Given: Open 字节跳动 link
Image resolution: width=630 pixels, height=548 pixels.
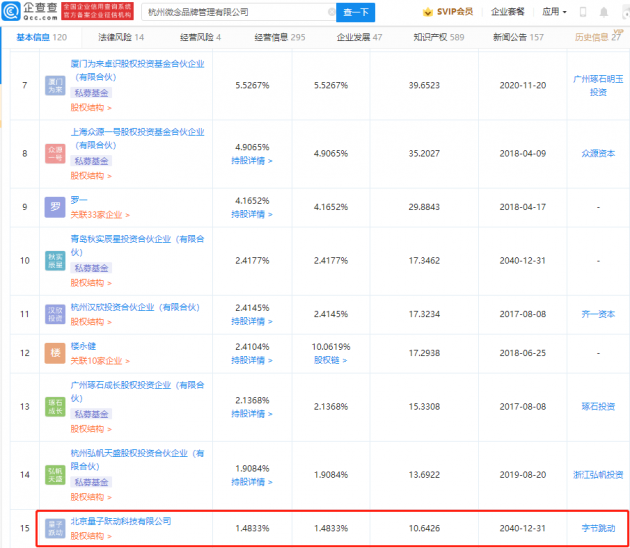Looking at the screenshot, I should [598, 528].
